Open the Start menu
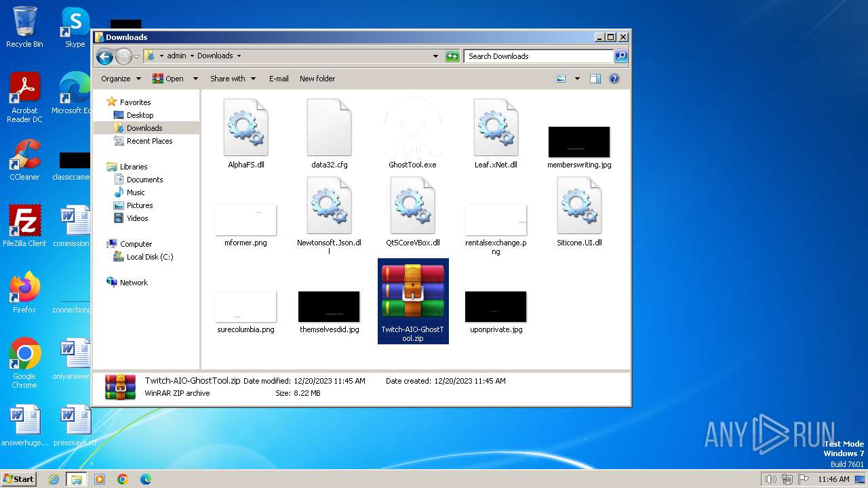The image size is (868, 488). 19,479
